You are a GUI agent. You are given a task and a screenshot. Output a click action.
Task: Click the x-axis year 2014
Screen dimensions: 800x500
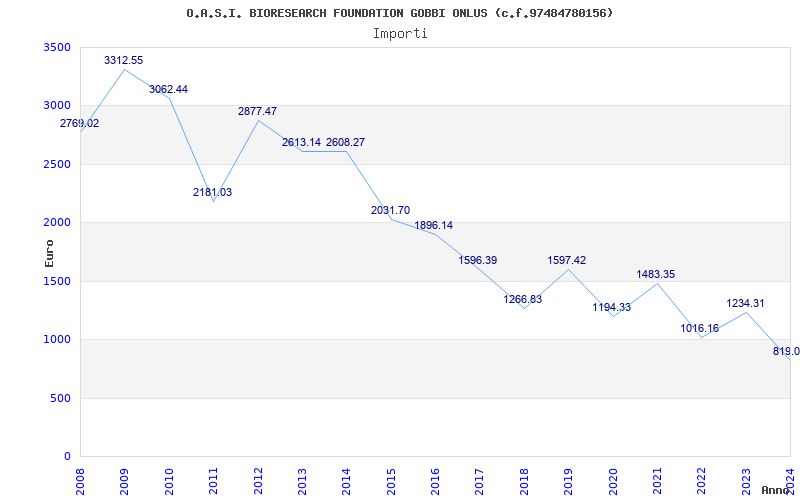point(346,481)
